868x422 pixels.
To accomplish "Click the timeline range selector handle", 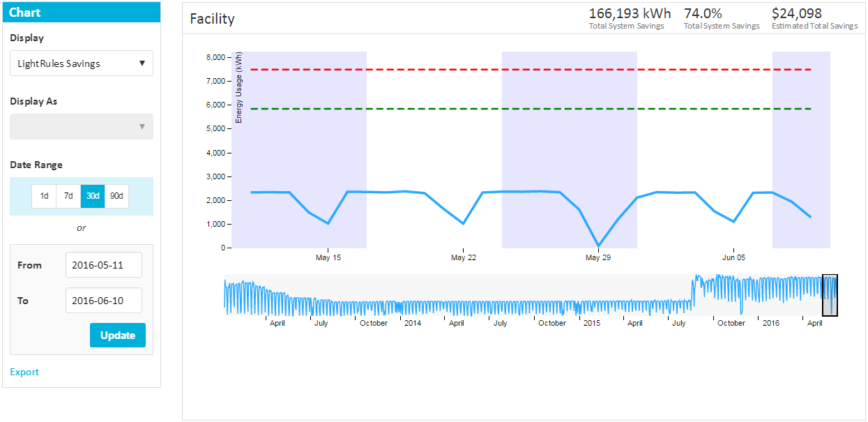I will coord(830,295).
